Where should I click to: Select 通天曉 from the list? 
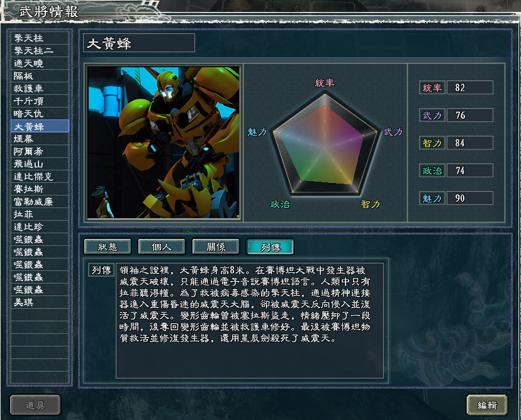click(40, 64)
